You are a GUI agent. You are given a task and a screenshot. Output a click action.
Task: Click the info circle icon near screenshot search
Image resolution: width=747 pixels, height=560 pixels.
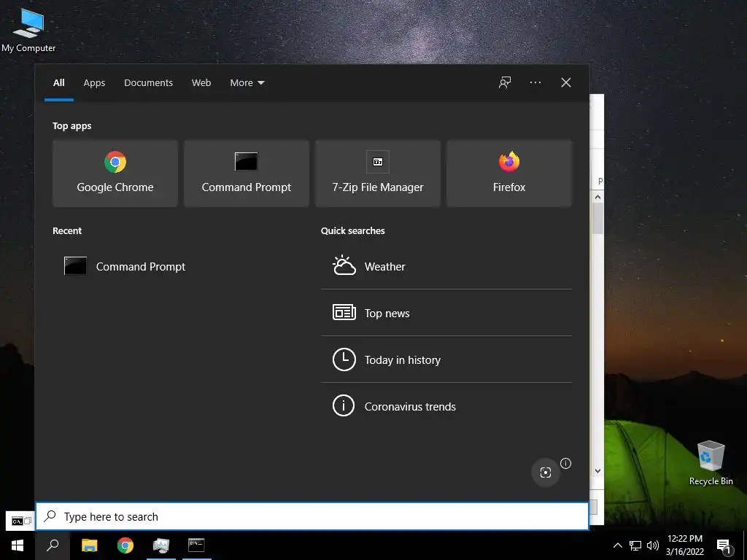[565, 463]
